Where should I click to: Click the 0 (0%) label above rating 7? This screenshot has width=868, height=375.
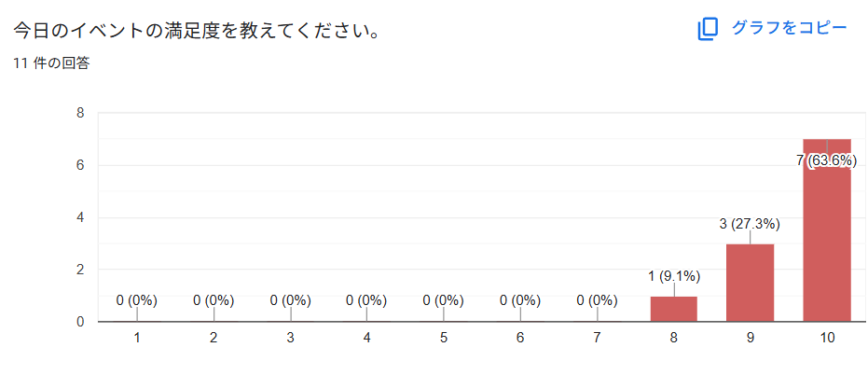click(597, 300)
